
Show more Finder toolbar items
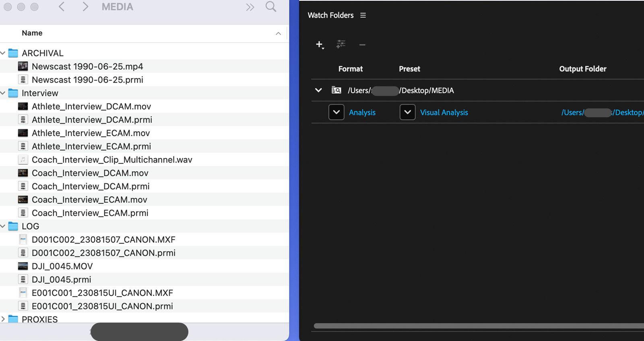250,7
